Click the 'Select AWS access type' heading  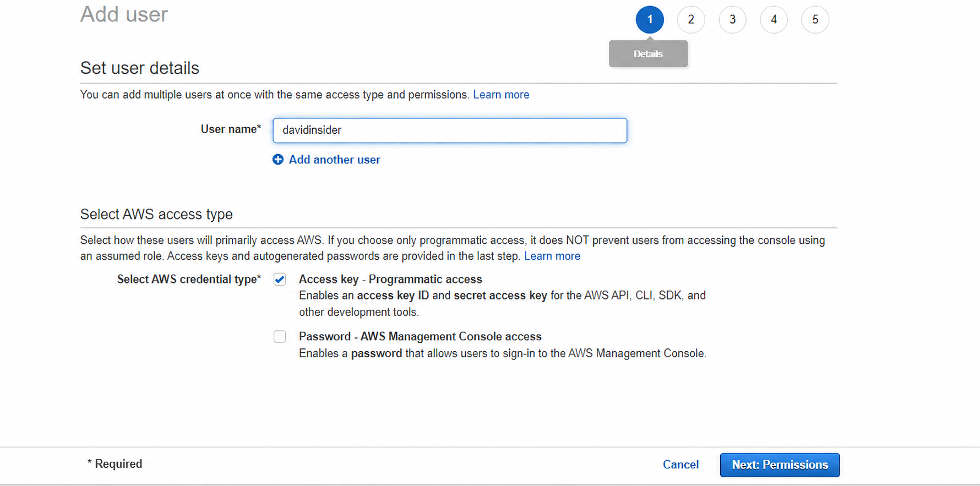(156, 214)
